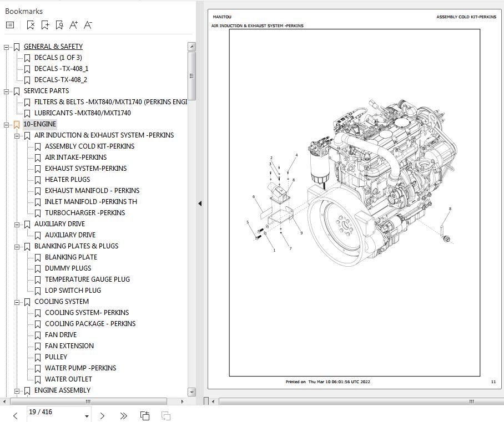Click the bookmarks scroll down arrow

click(x=191, y=392)
